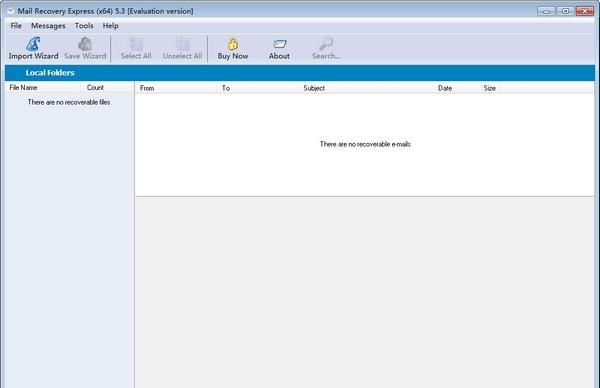The height and width of the screenshot is (388, 600).
Task: Click 'There are no recoverable e-mails' text
Action: (365, 144)
